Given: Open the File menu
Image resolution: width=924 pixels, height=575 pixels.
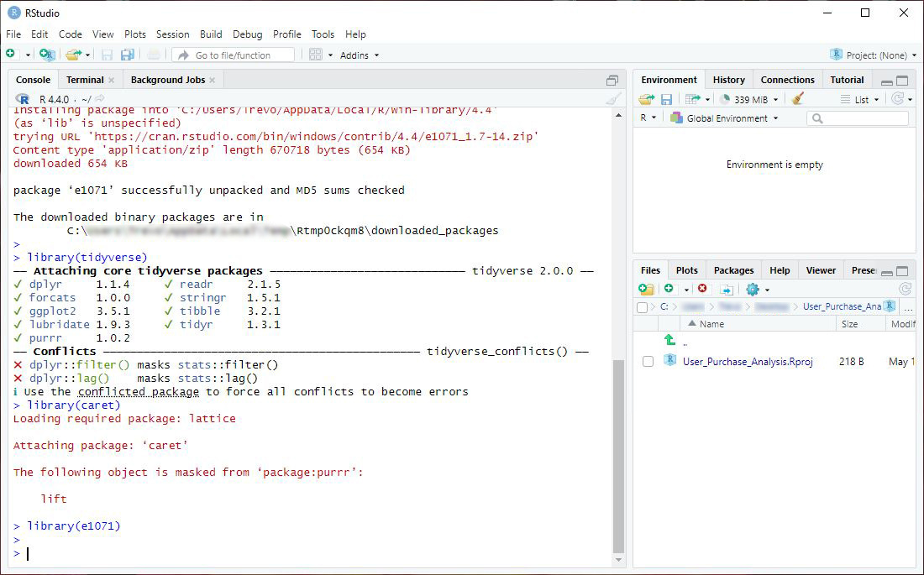Looking at the screenshot, I should tap(13, 34).
